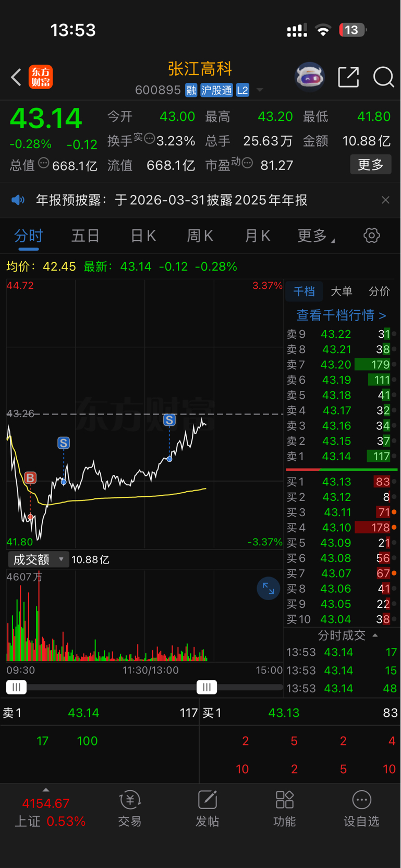The image size is (401, 868).
Task: Tap the bottom 买1 43.13 83 queue row
Action: pyautogui.click(x=300, y=713)
